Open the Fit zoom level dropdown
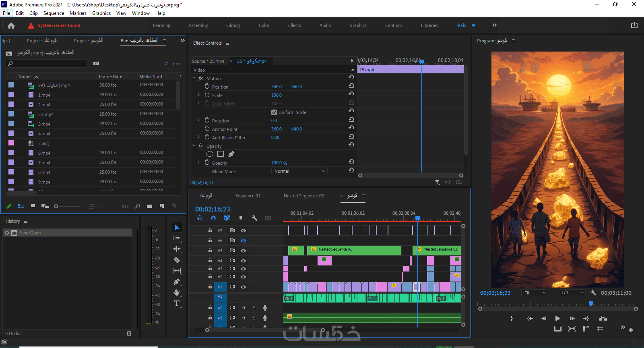644x348 pixels. click(x=535, y=293)
